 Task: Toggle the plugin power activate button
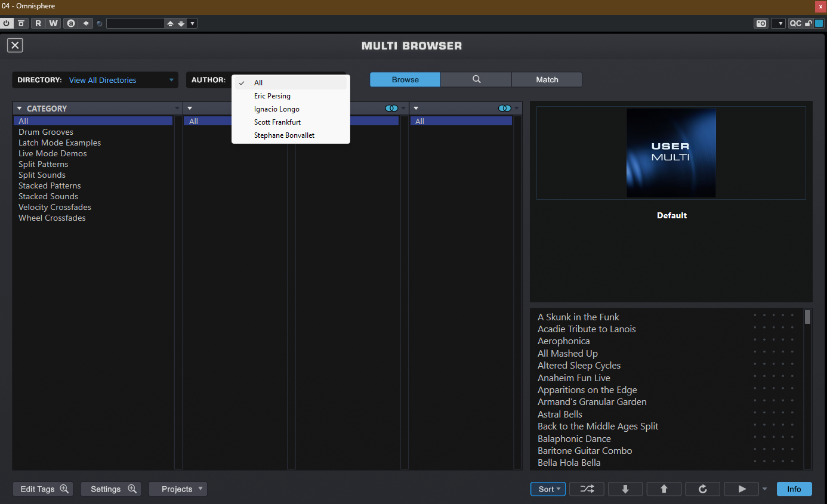coord(7,23)
